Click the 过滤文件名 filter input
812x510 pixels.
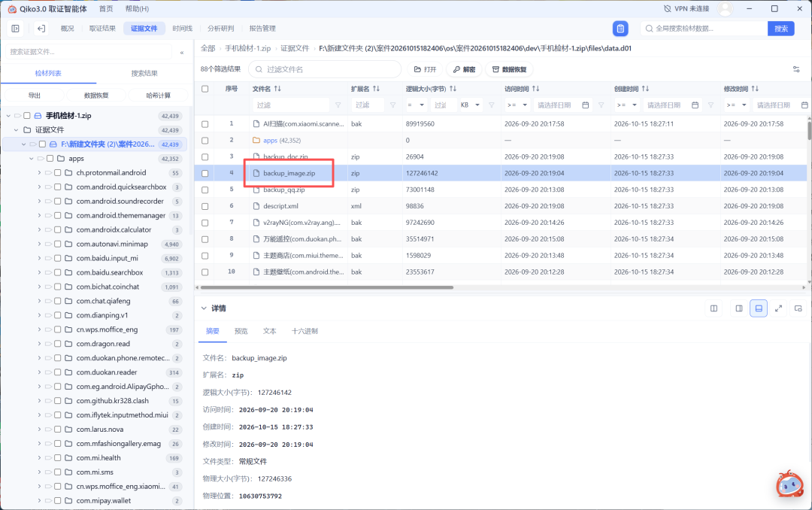click(325, 69)
